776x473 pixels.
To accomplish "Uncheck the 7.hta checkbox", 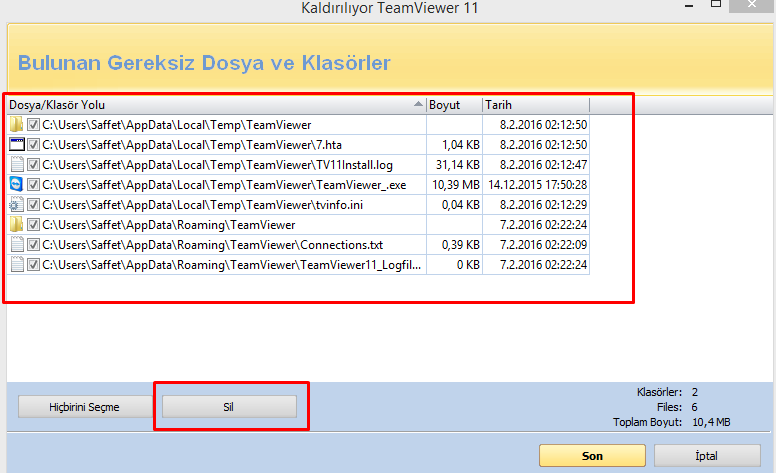I will (x=33, y=144).
